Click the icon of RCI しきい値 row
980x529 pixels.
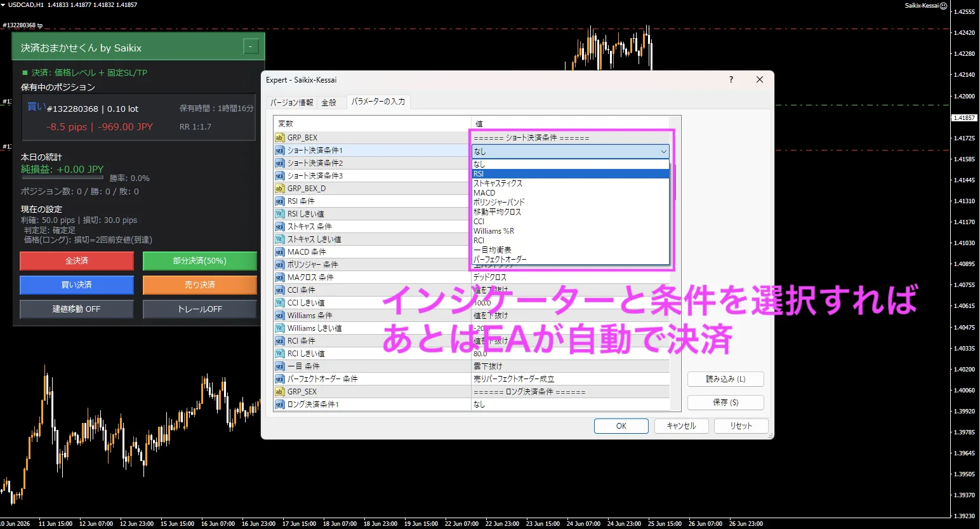click(x=279, y=354)
